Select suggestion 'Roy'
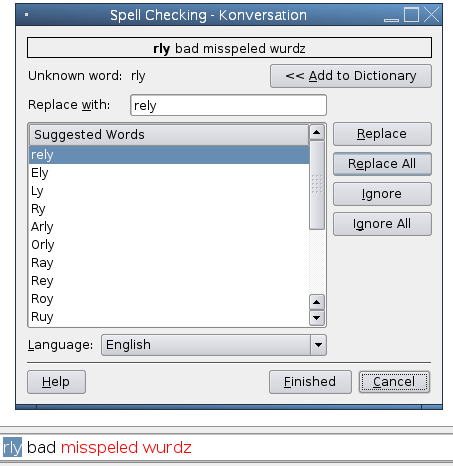Image resolution: width=453 pixels, height=466 pixels. [169, 299]
